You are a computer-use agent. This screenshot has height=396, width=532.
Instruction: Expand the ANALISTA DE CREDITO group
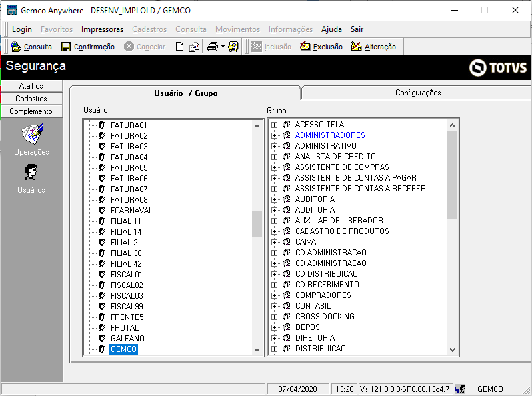[x=274, y=157]
